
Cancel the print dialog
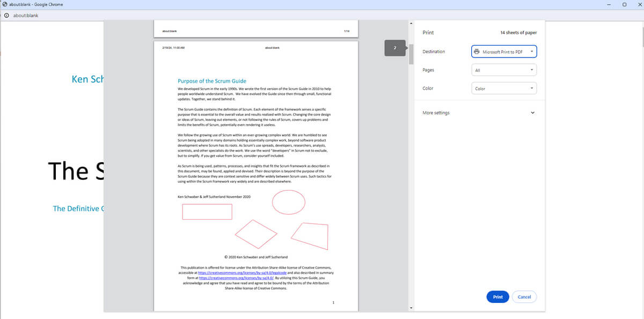coord(523,296)
